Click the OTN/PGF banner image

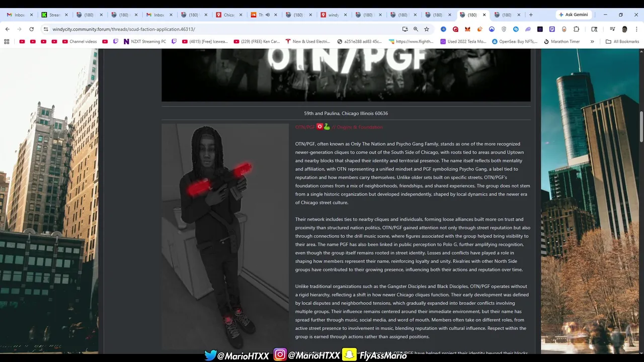346,75
